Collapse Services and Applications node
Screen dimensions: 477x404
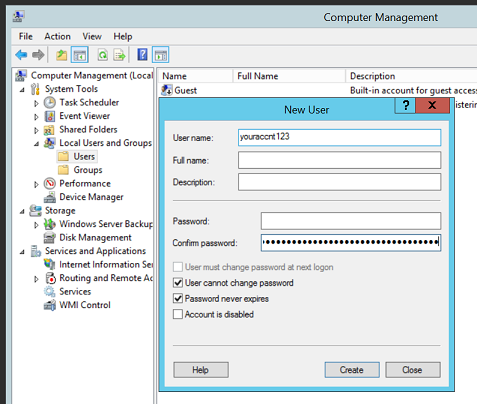[22, 252]
